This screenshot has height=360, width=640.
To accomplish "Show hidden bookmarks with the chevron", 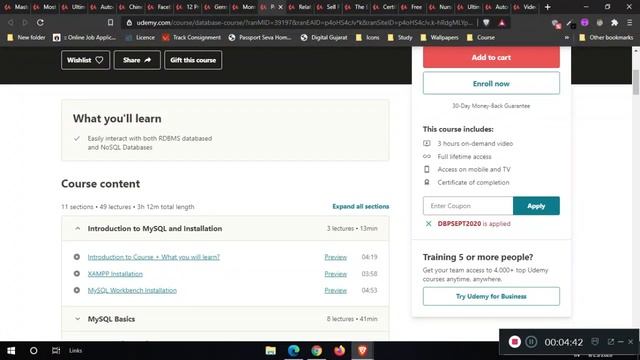I will coord(567,37).
